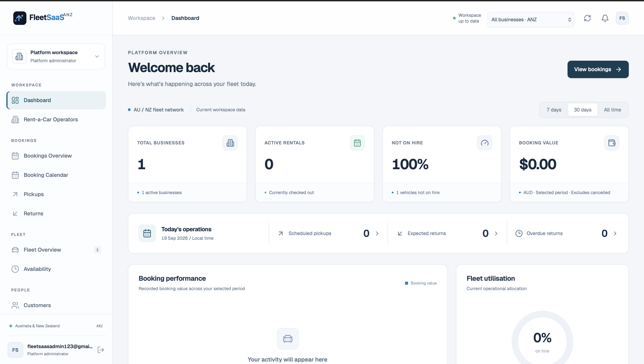
Task: Open Expected returns via its chevron
Action: point(496,233)
